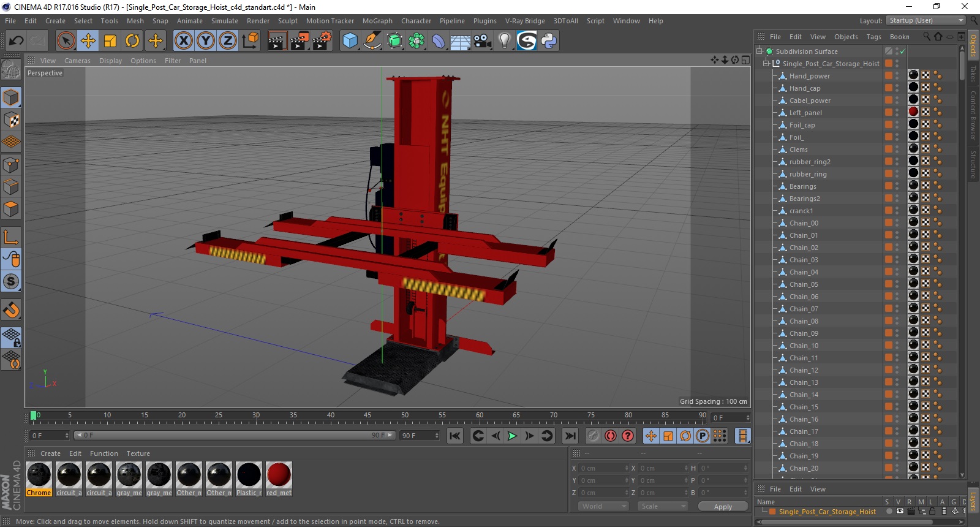Toggle Enable Snap magnet icon
The image size is (980, 527).
point(11,310)
